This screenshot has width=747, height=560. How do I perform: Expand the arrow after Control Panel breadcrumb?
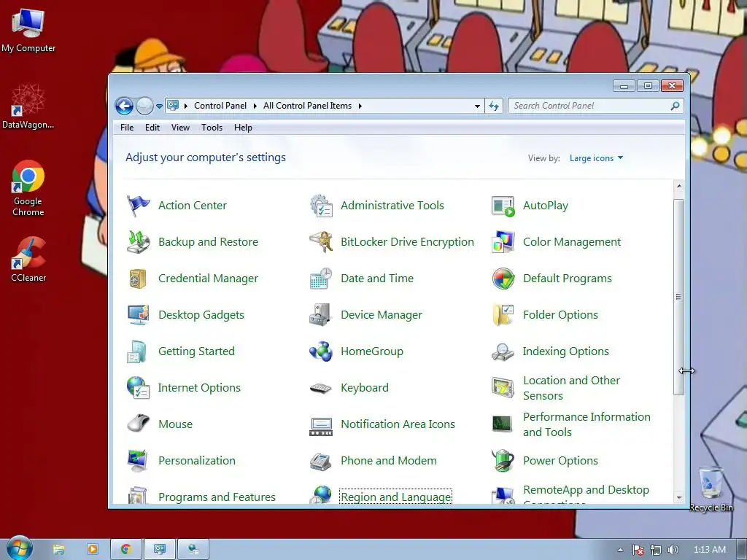tap(255, 106)
